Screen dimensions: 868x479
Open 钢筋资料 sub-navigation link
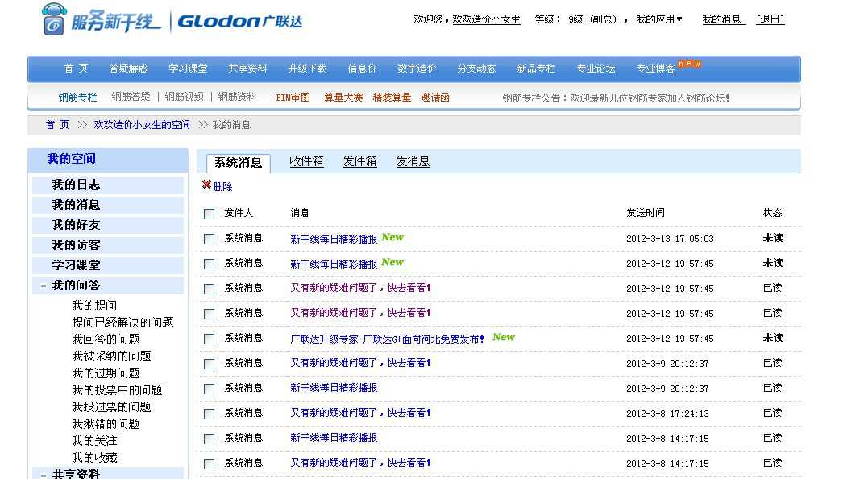pyautogui.click(x=238, y=97)
